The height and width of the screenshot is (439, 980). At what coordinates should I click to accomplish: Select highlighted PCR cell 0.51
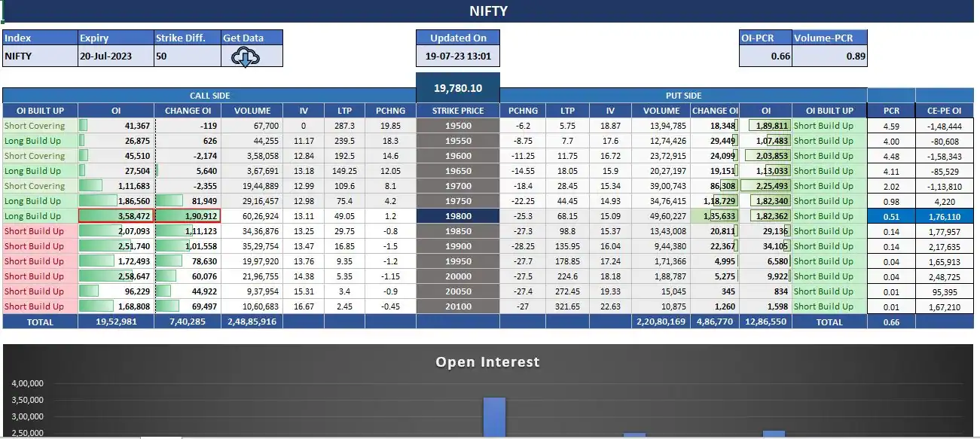pyautogui.click(x=891, y=216)
